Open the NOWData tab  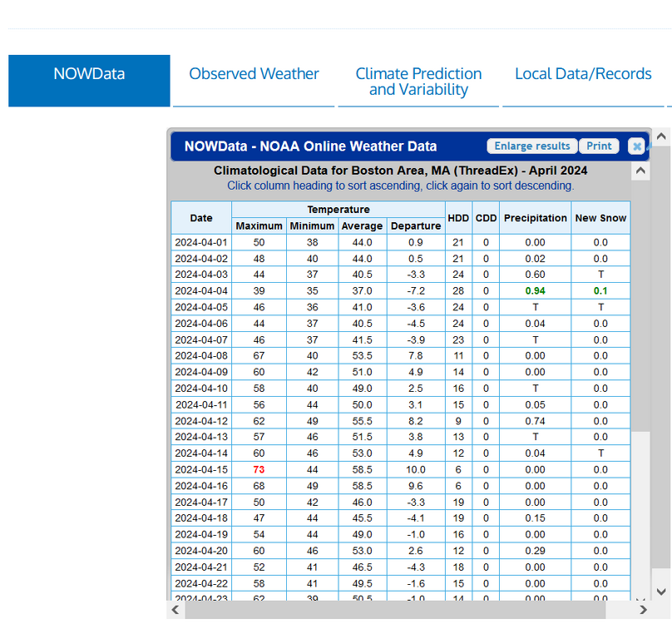89,81
